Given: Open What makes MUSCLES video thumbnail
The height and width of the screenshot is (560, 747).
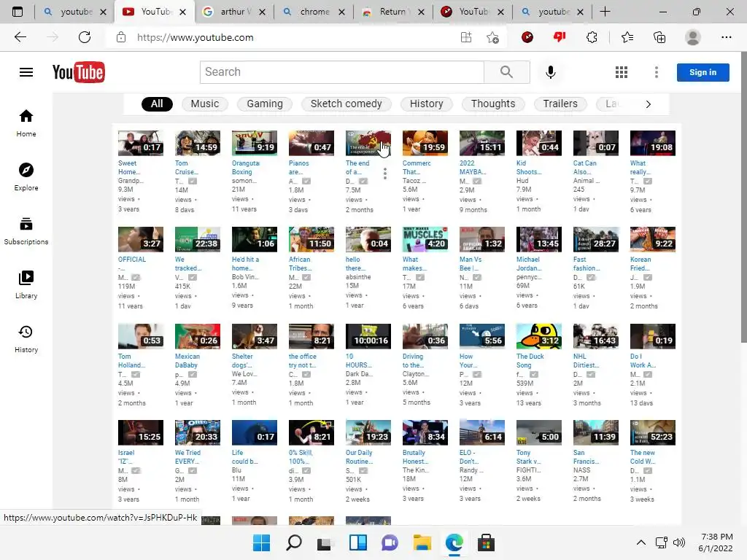Looking at the screenshot, I should [425, 239].
